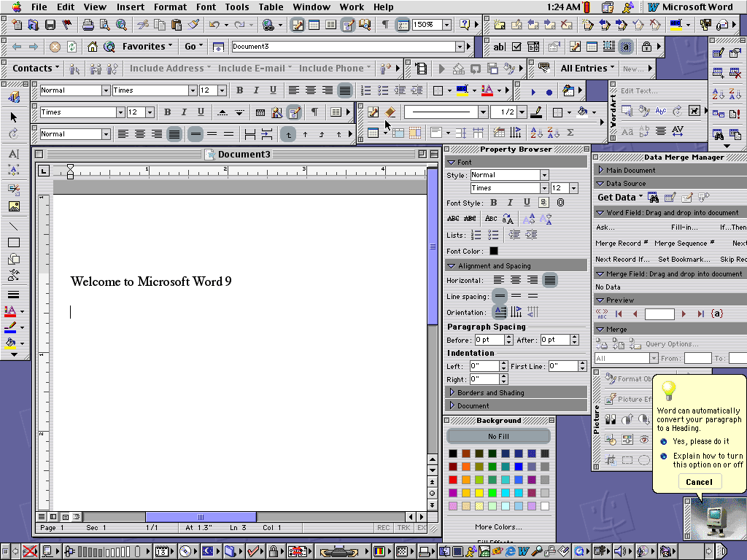Pick the white swatch in Background palette
Image resolution: width=747 pixels, height=560 pixels.
coord(544,506)
